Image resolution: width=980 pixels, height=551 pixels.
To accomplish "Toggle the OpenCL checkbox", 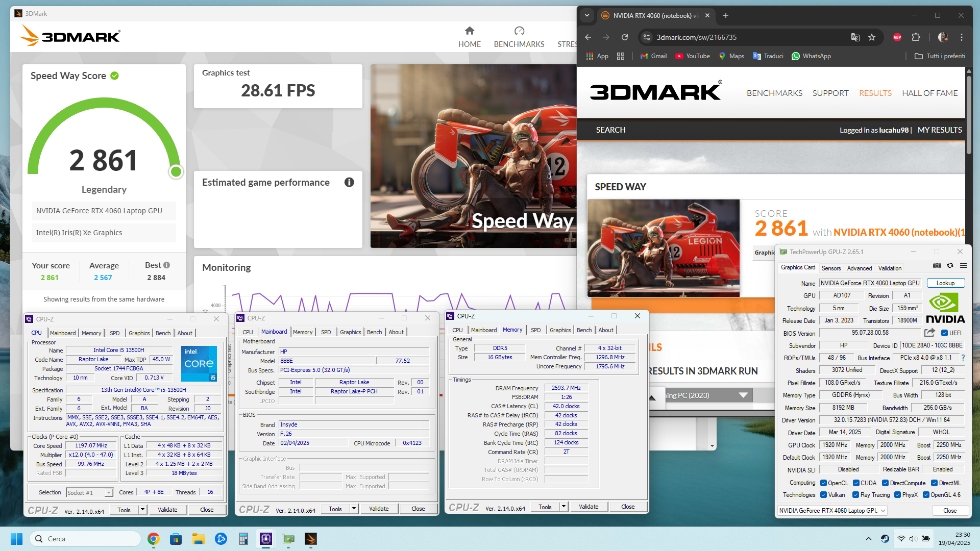I will pyautogui.click(x=823, y=483).
